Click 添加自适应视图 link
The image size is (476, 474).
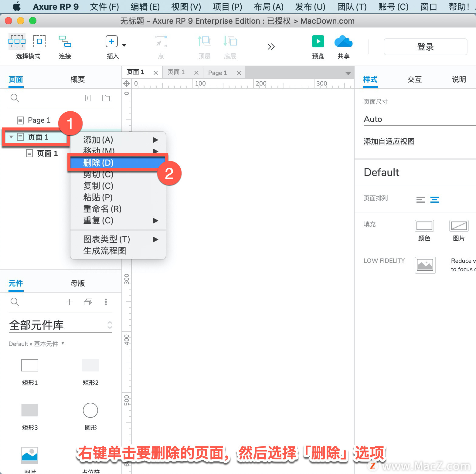pos(389,141)
